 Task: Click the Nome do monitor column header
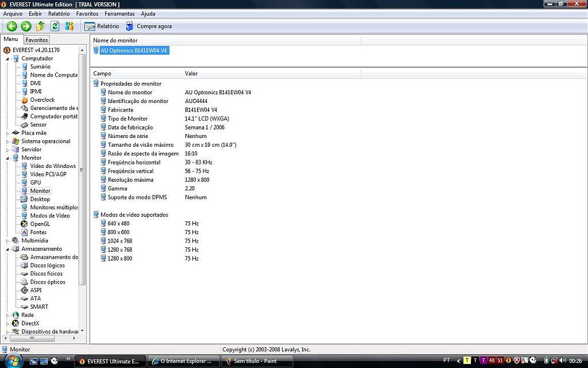click(x=225, y=40)
